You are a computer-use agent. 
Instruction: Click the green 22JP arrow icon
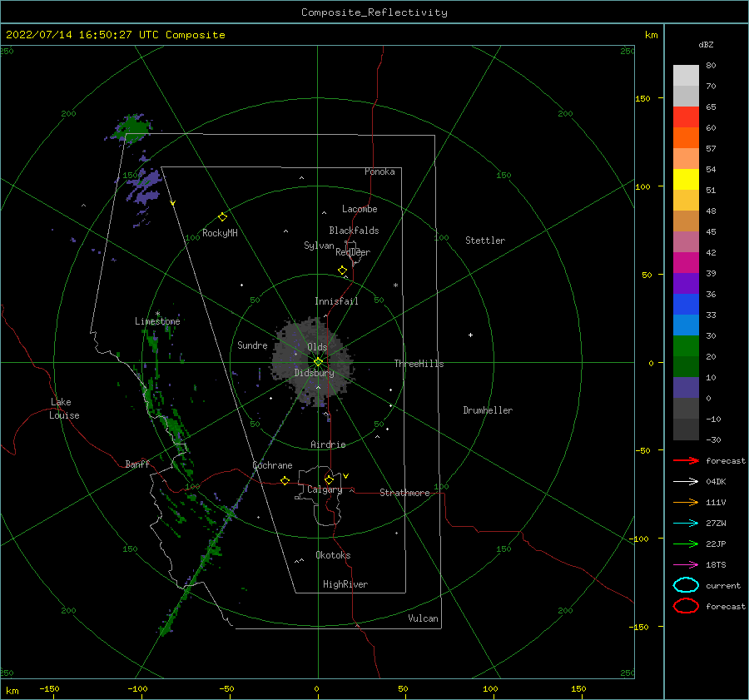[x=686, y=544]
